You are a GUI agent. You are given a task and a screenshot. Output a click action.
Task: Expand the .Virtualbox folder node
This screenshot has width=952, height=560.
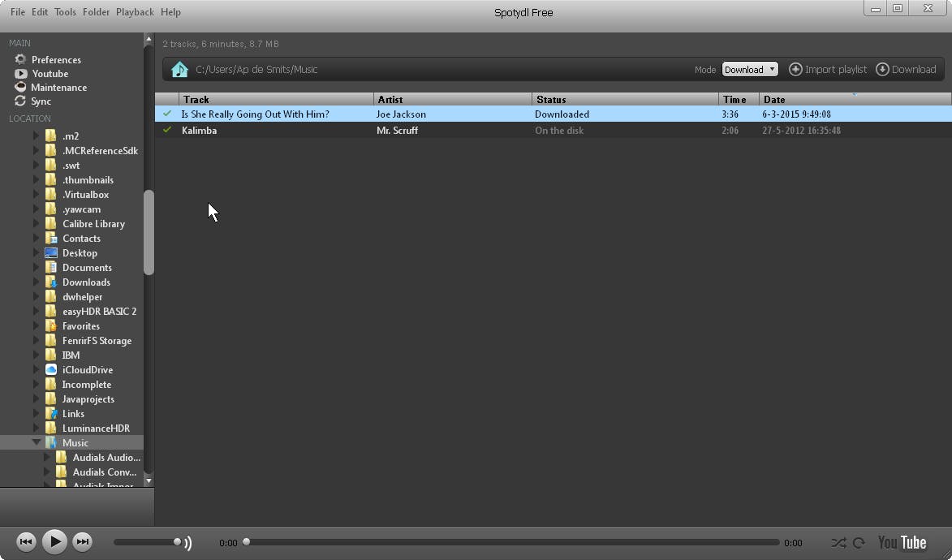[x=36, y=194]
